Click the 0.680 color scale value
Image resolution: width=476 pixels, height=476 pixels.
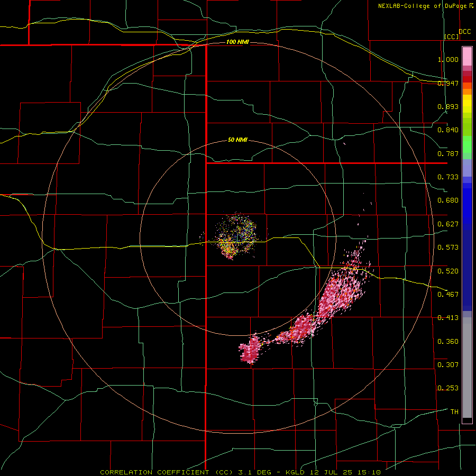click(x=448, y=200)
